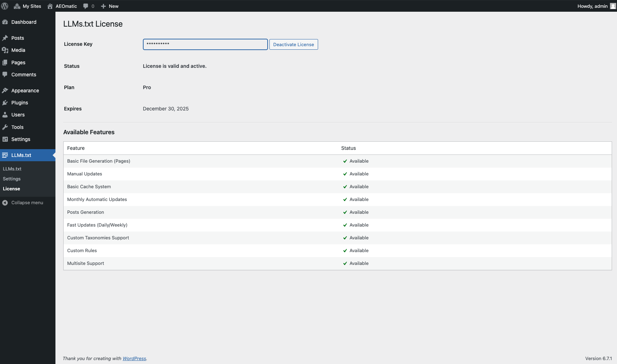Open the Settings submenu under LLMs.txt
Image resolution: width=617 pixels, height=364 pixels.
click(x=12, y=179)
